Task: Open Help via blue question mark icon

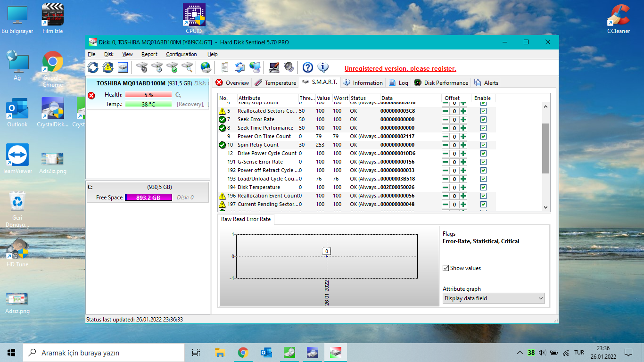Action: 307,67
